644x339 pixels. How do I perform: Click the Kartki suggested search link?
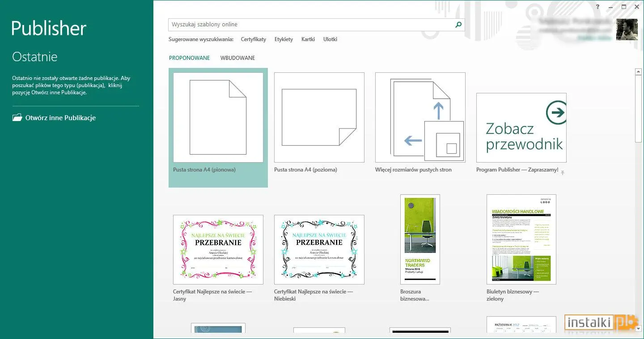point(308,39)
